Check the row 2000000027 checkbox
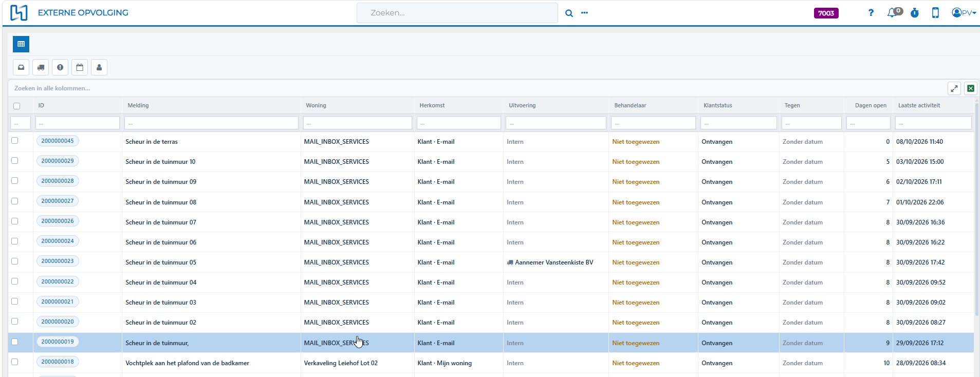The image size is (980, 377). point(15,201)
